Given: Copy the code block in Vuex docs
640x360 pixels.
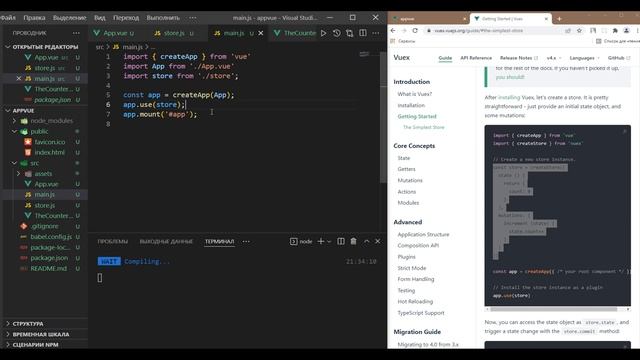Looking at the screenshot, I should pyautogui.click(x=624, y=131).
